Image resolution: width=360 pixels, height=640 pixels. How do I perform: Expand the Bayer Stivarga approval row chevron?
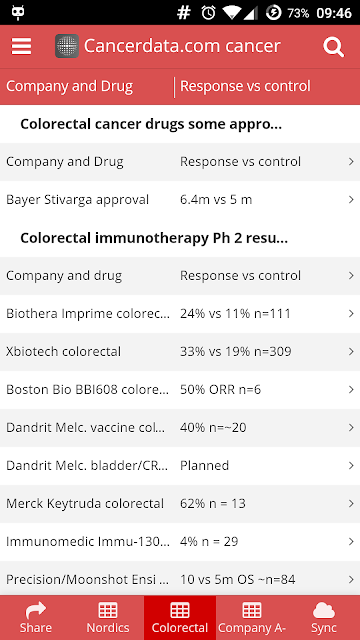[351, 200]
